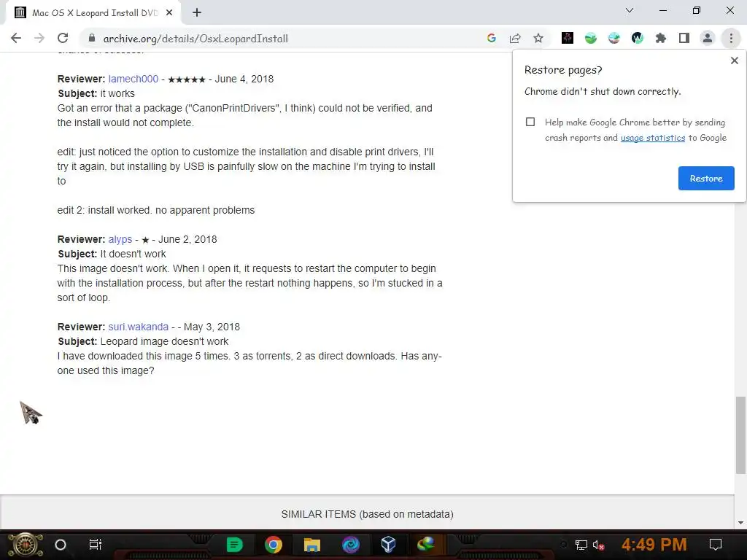Screen dimensions: 747x560
Task: Click the SIMILAR ITEMS heading
Action: [x=367, y=514]
